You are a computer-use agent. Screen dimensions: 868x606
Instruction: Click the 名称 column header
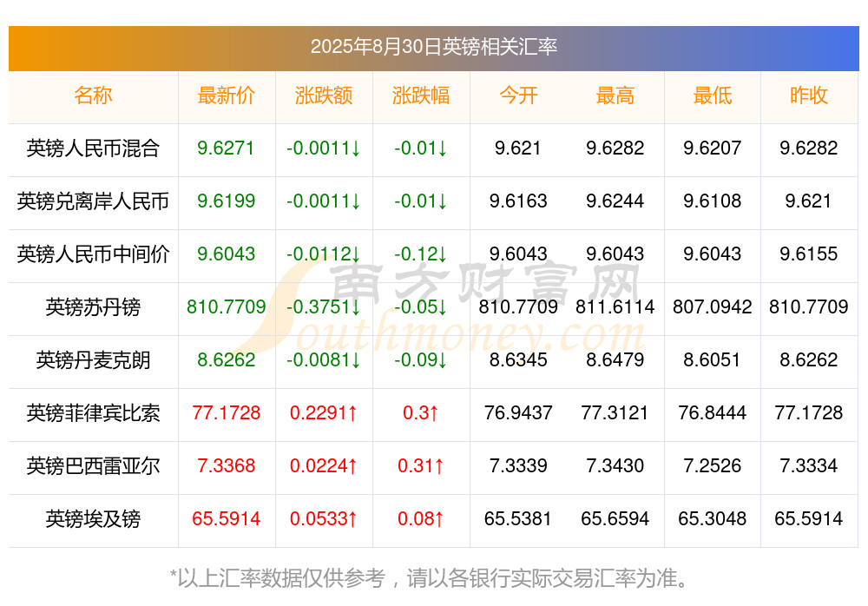(93, 96)
